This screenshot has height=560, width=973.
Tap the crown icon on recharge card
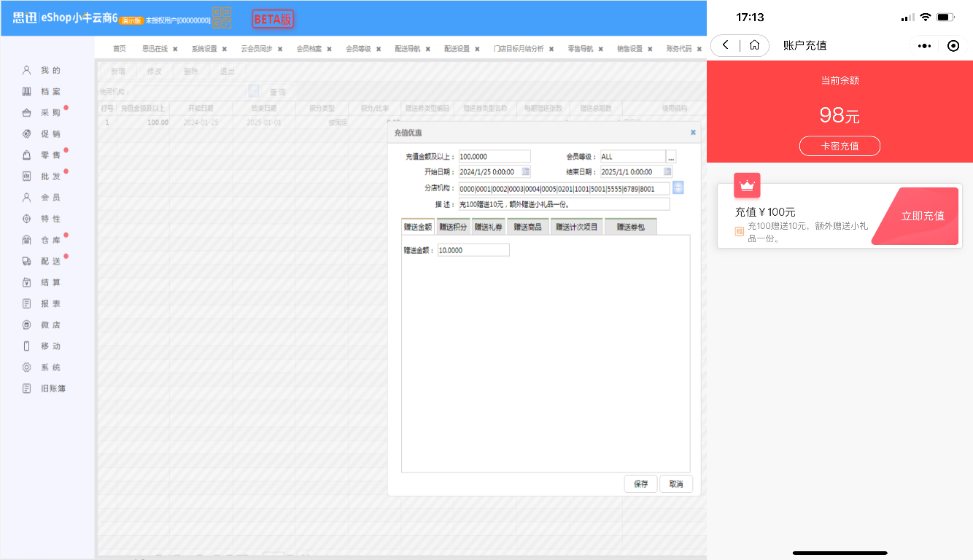click(x=747, y=185)
